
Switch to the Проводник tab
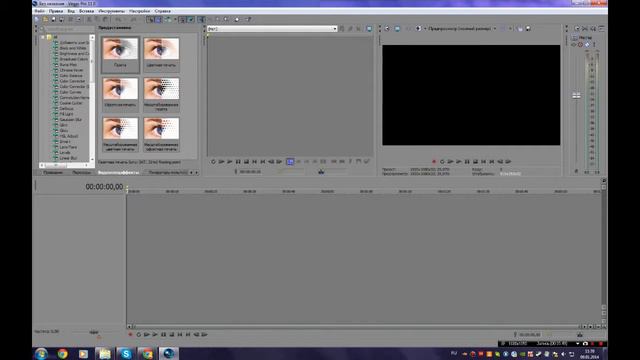tap(53, 173)
